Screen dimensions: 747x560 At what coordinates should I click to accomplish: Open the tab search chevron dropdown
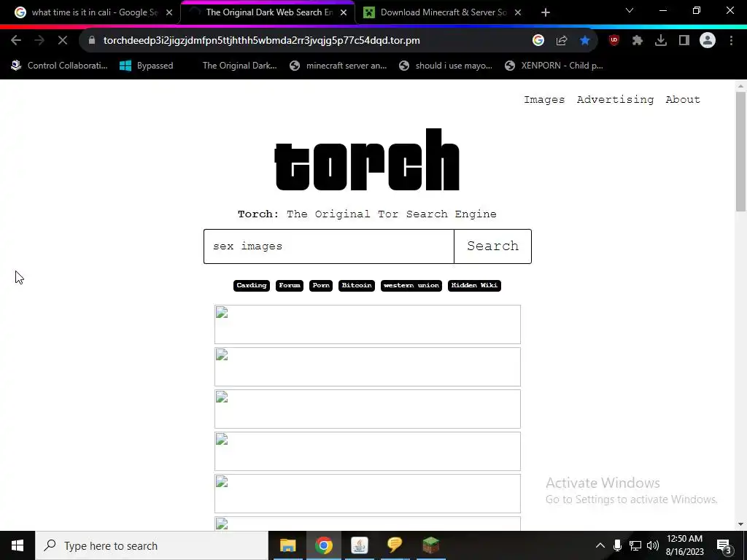pos(630,10)
